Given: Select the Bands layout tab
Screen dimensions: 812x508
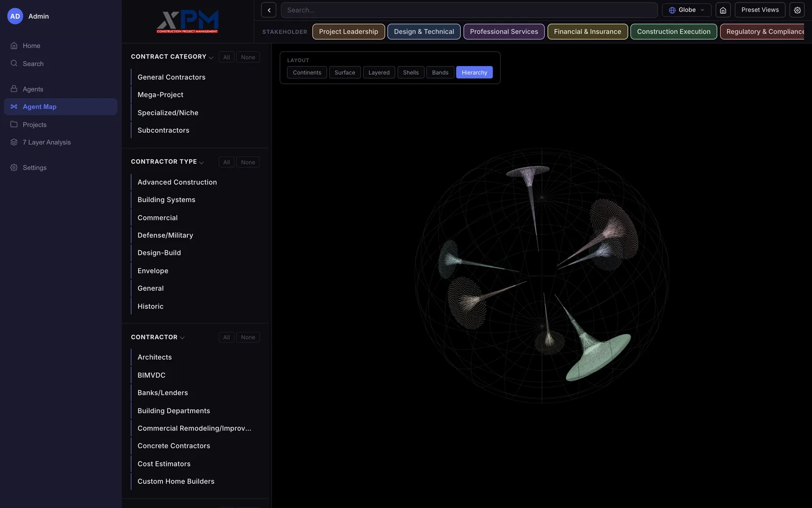Looking at the screenshot, I should click(440, 73).
